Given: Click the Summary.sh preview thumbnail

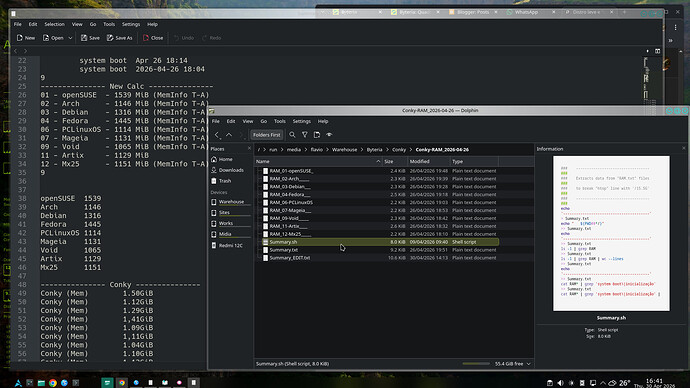Looking at the screenshot, I should pyautogui.click(x=611, y=233).
